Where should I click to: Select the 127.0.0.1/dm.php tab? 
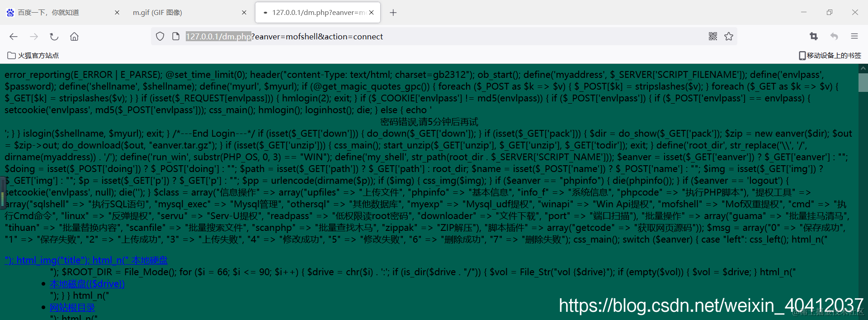(318, 13)
